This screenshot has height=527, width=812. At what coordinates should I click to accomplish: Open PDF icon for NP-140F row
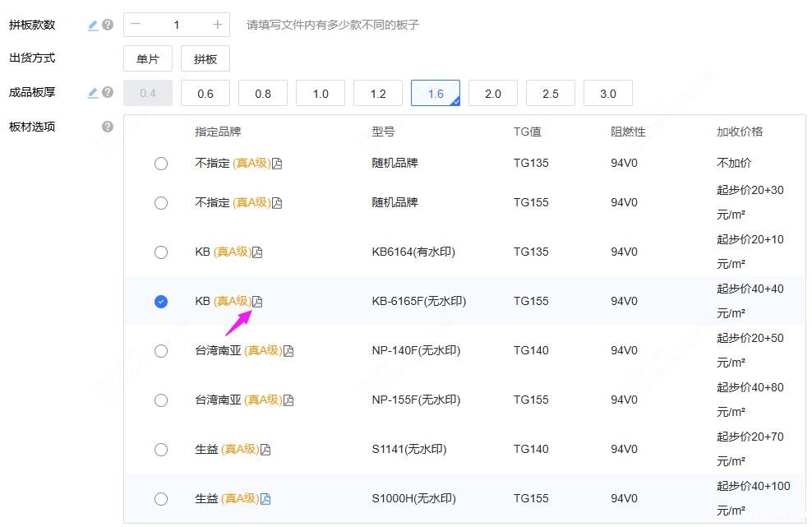(x=288, y=351)
